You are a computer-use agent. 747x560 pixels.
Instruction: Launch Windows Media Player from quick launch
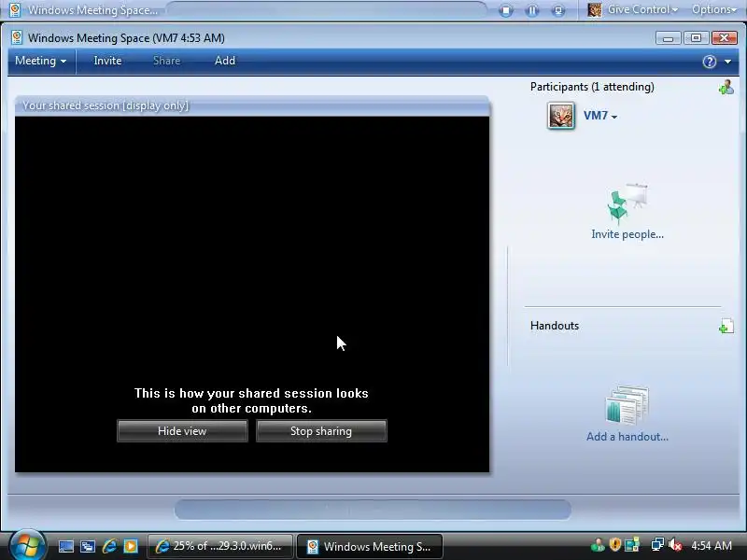pyautogui.click(x=131, y=546)
